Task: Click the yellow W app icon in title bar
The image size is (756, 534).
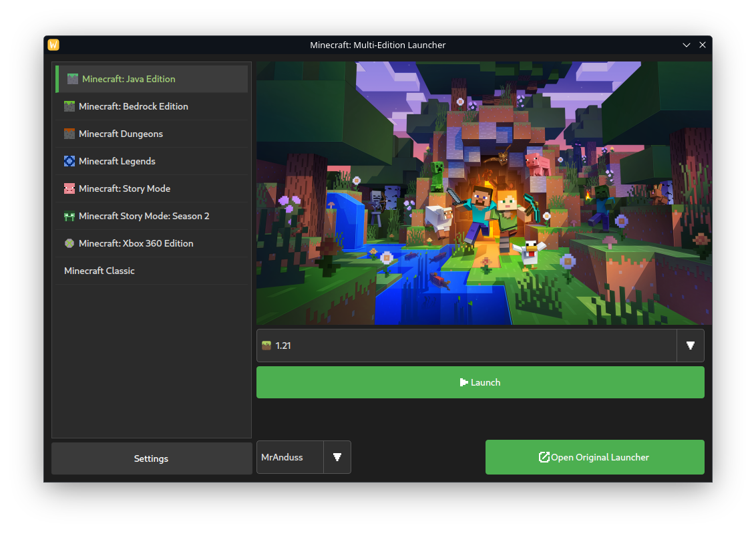Action: click(x=53, y=45)
